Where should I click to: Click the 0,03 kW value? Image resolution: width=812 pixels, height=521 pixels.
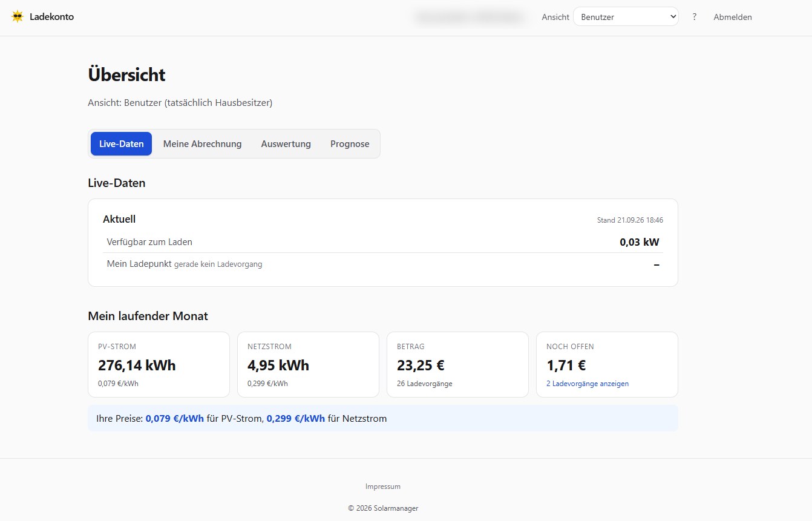(x=640, y=242)
